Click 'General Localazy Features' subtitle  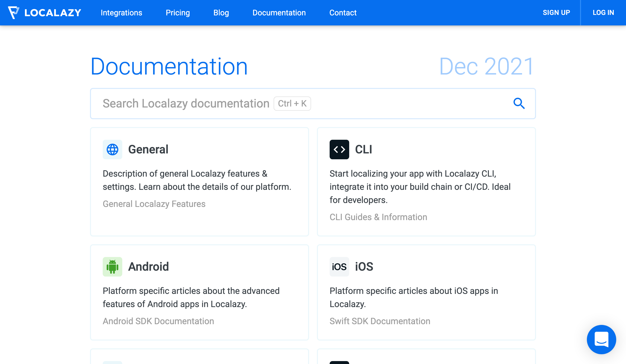pos(154,204)
